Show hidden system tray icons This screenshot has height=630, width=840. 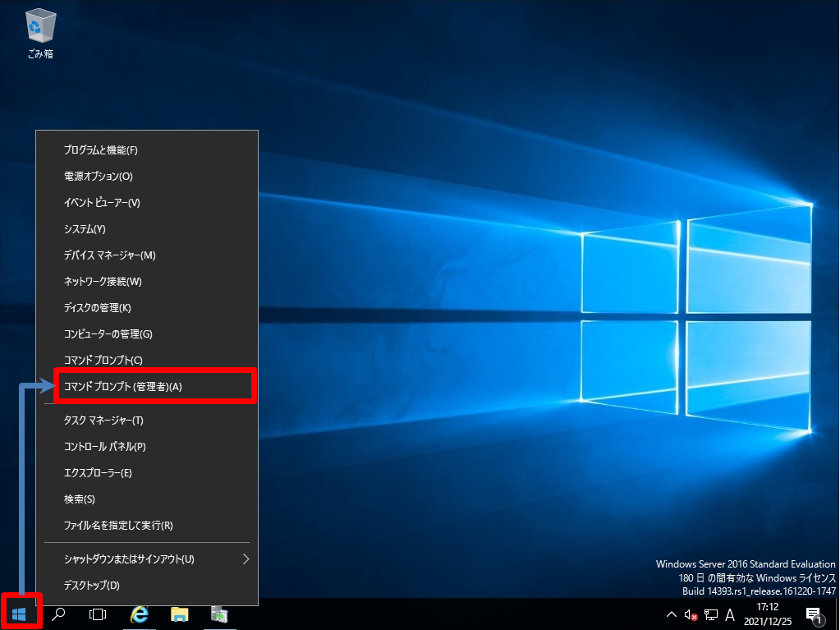(x=671, y=614)
